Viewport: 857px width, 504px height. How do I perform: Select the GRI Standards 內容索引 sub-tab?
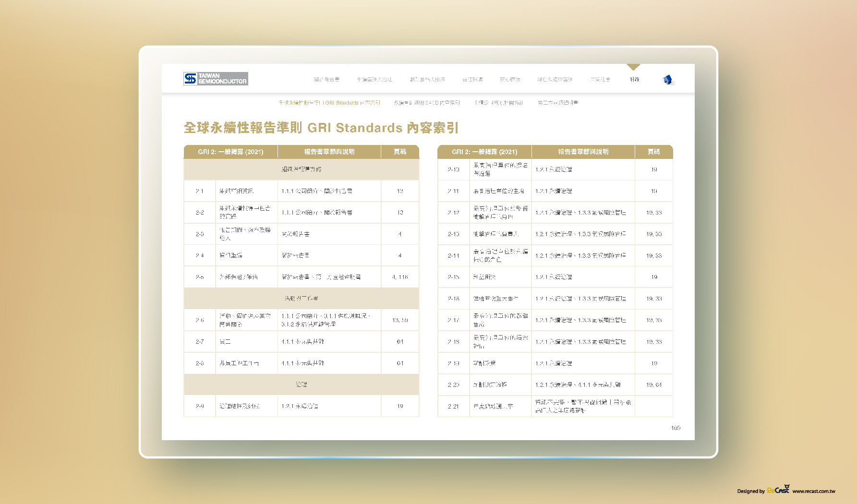tap(329, 103)
